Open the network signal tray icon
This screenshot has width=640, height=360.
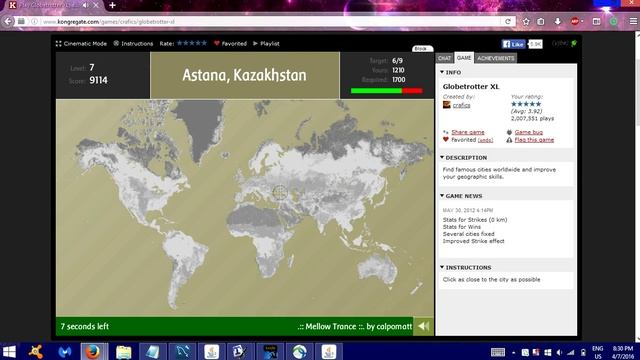pos(571,352)
